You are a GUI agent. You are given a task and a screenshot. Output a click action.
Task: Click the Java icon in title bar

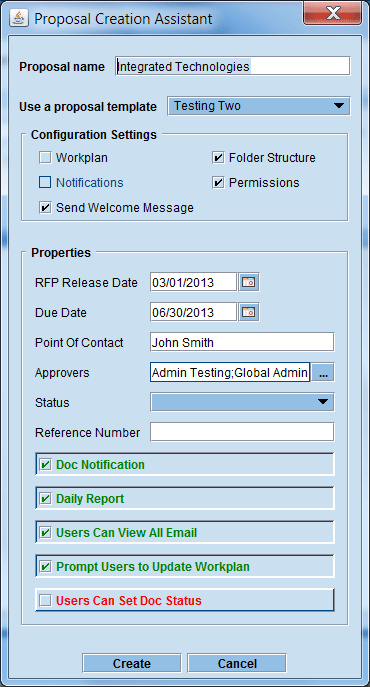coord(19,18)
